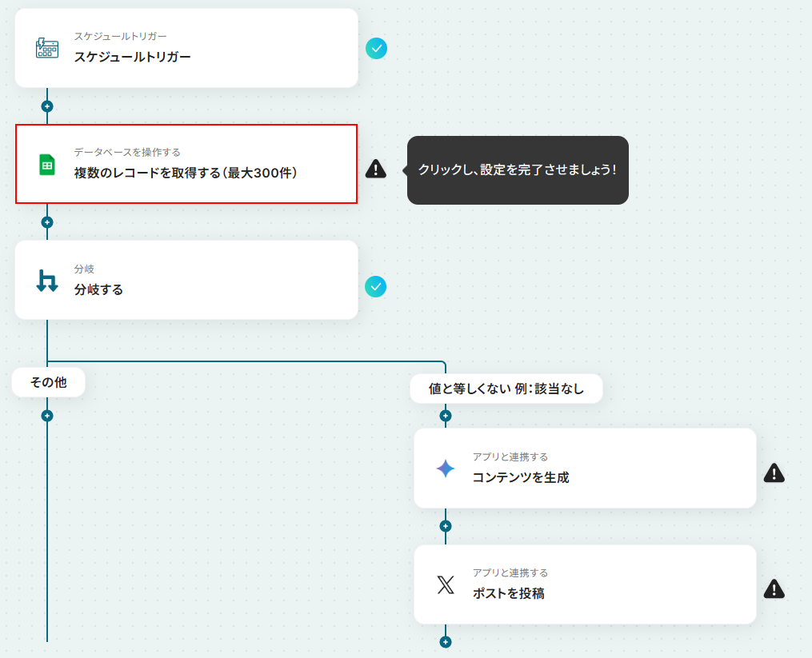Click warning triangle beside コンテンツを生成
Image resolution: width=812 pixels, height=658 pixels.
[774, 473]
